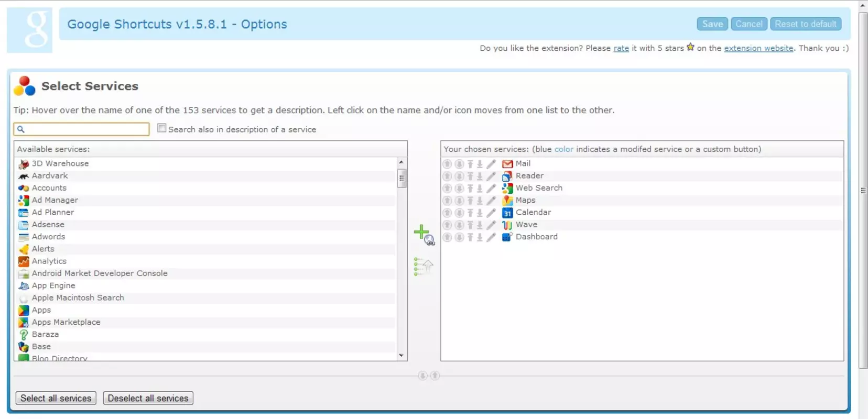868x419 pixels.
Task: Add App Engine service
Action: pyautogui.click(x=53, y=285)
